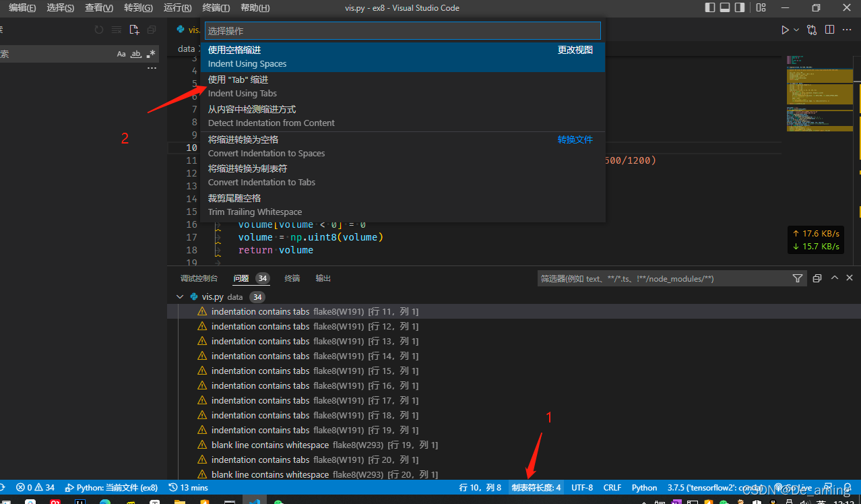
Task: Click the refresh icon in search panel
Action: [99, 30]
